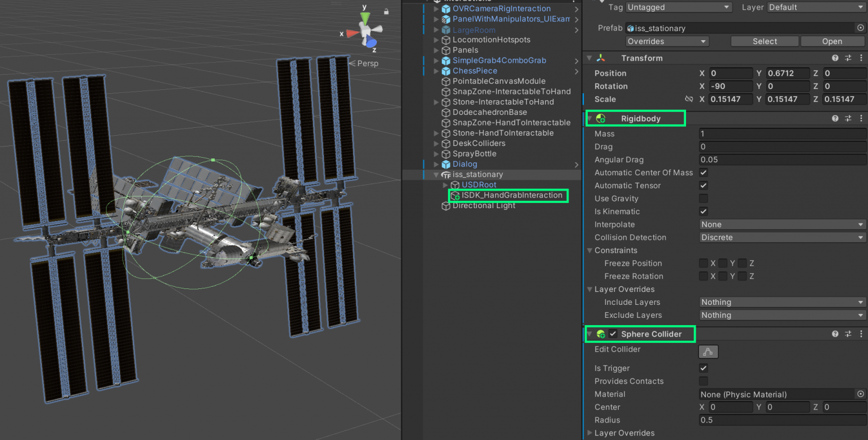Uncheck Is Trigger on Sphere Collider

703,368
